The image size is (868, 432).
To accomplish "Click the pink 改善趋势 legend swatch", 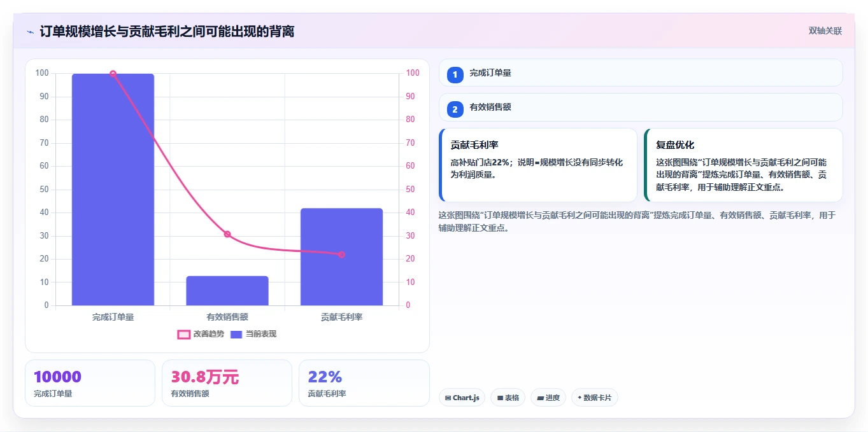I will 183,334.
